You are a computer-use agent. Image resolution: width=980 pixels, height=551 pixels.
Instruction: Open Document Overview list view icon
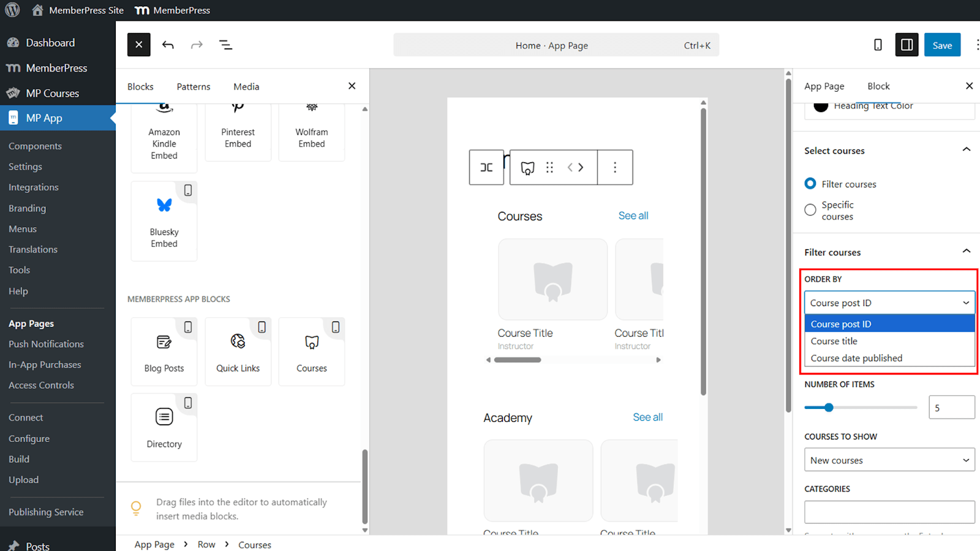pyautogui.click(x=225, y=45)
